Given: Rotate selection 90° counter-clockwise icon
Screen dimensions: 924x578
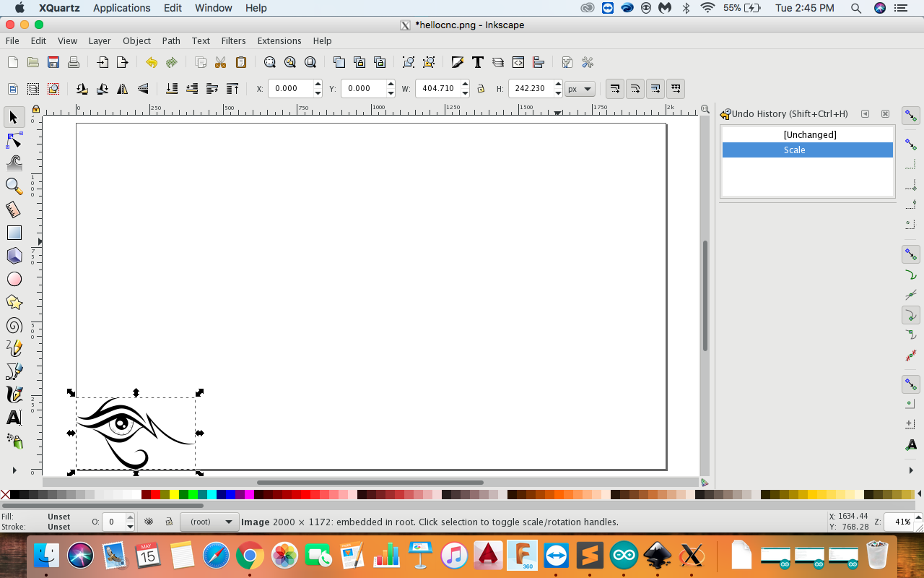Looking at the screenshot, I should (x=82, y=89).
